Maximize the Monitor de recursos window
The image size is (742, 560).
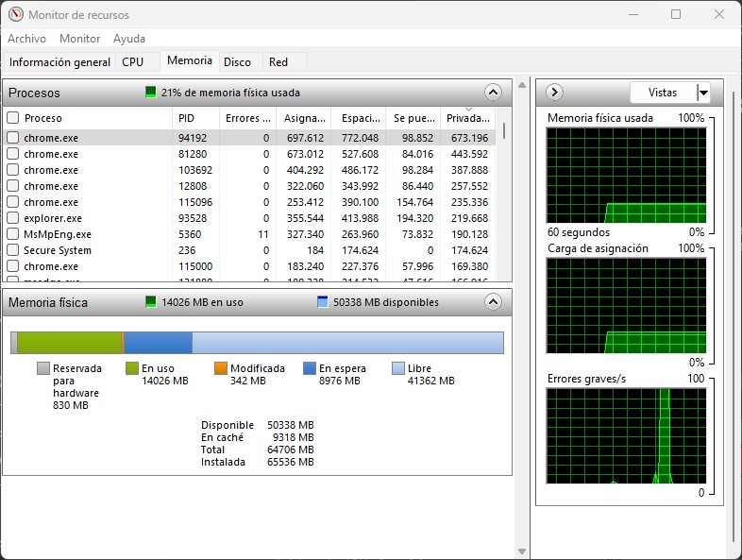[x=676, y=14]
